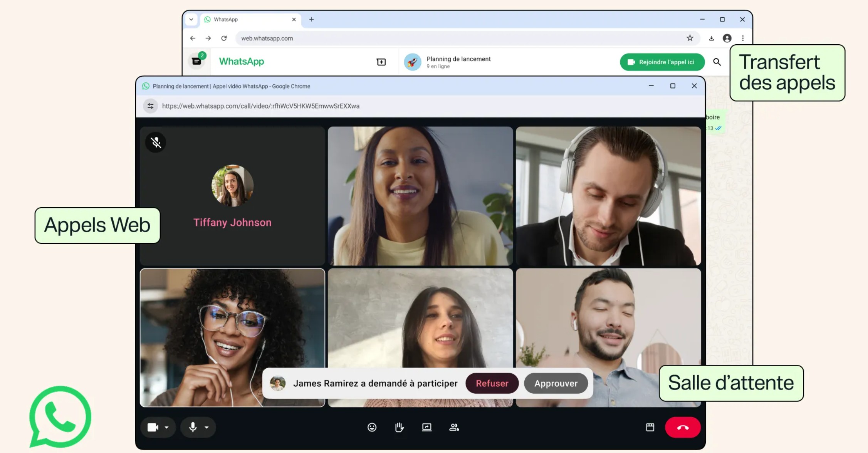Image resolution: width=868 pixels, height=453 pixels.
Task: Mute the microphone button
Action: pos(193,427)
